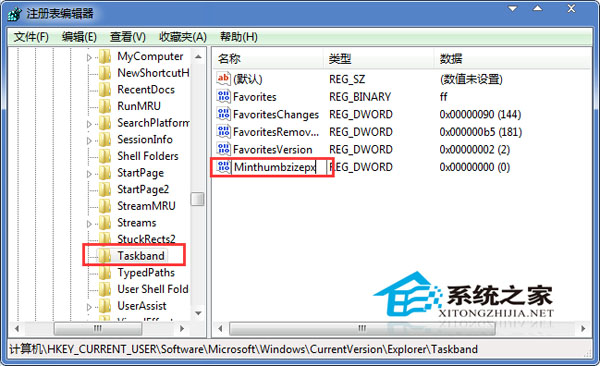Open the 文件(F) menu
The height and width of the screenshot is (366, 600).
coord(31,37)
